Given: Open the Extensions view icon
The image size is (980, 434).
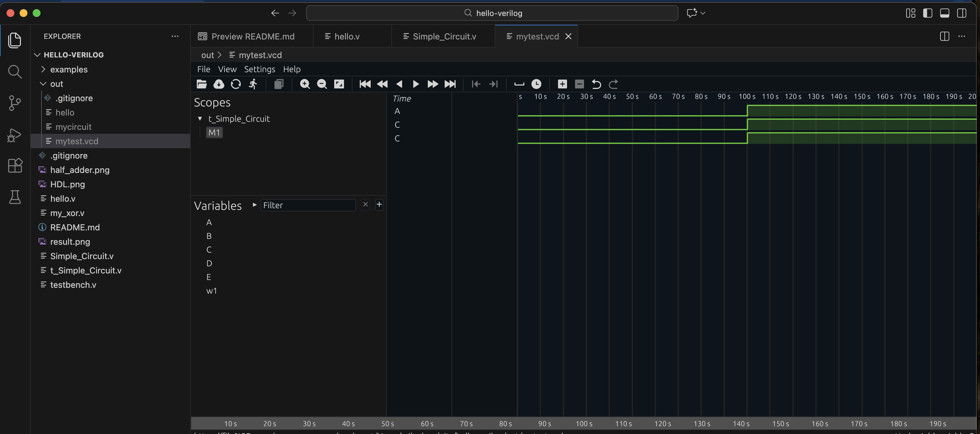Looking at the screenshot, I should point(14,165).
